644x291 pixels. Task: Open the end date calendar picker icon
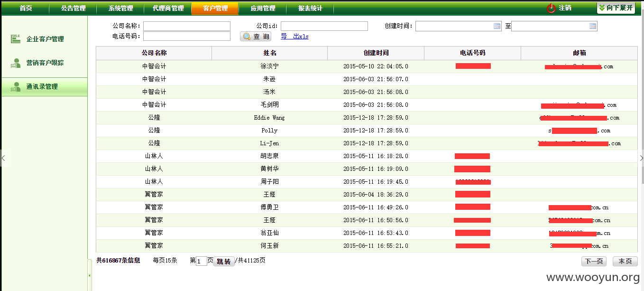tap(593, 26)
